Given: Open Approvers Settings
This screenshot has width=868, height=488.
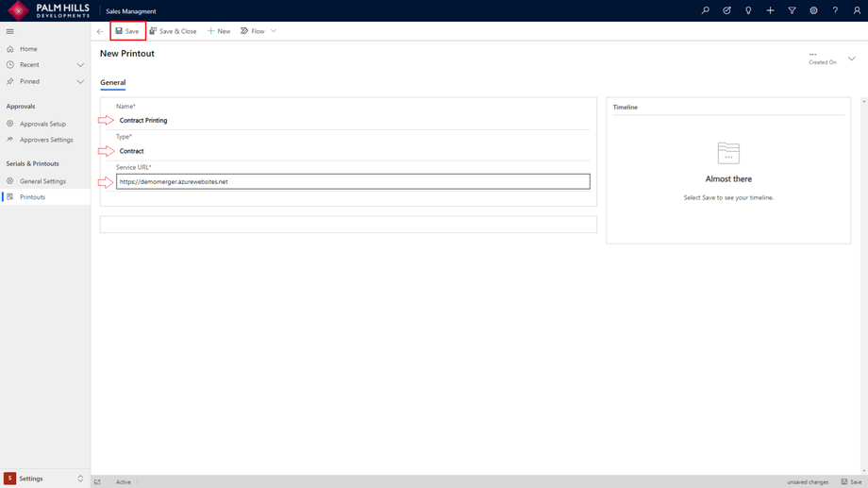Looking at the screenshot, I should tap(46, 140).
